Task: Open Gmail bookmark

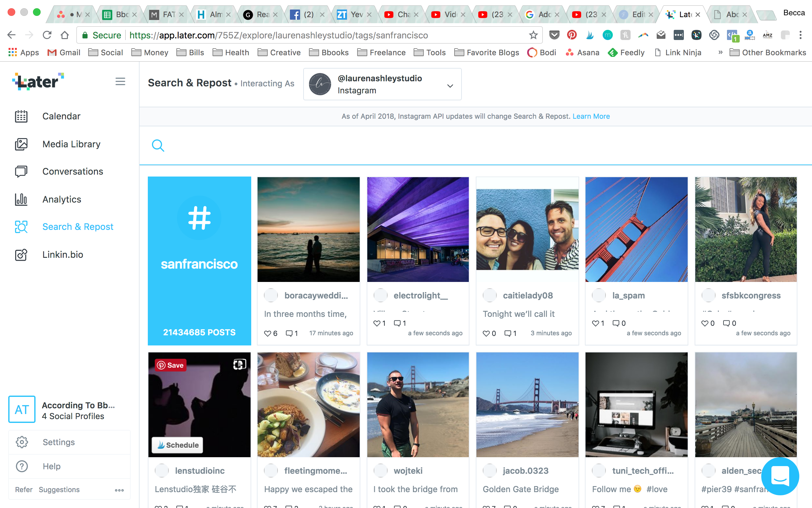Action: 64,53
